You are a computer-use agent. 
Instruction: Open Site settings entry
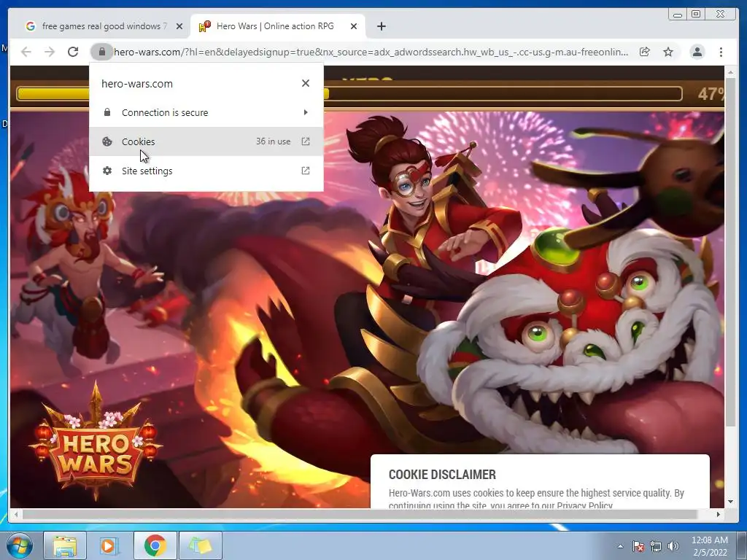click(206, 171)
